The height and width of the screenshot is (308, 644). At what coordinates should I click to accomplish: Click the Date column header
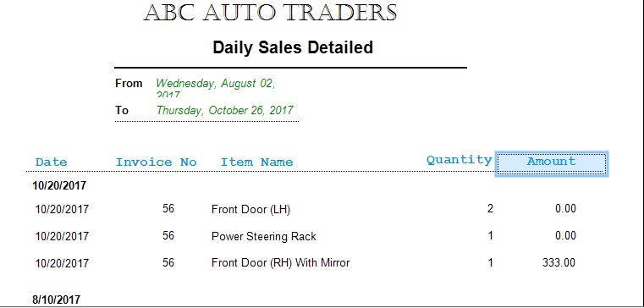click(51, 162)
